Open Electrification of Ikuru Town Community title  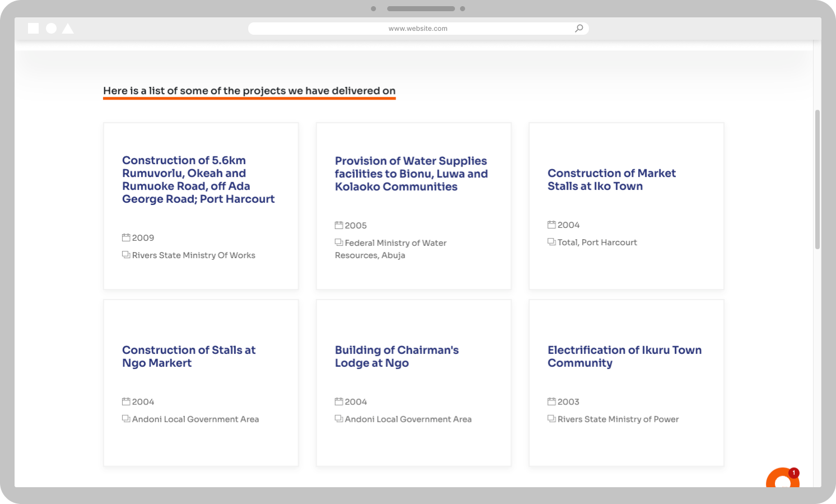point(625,356)
